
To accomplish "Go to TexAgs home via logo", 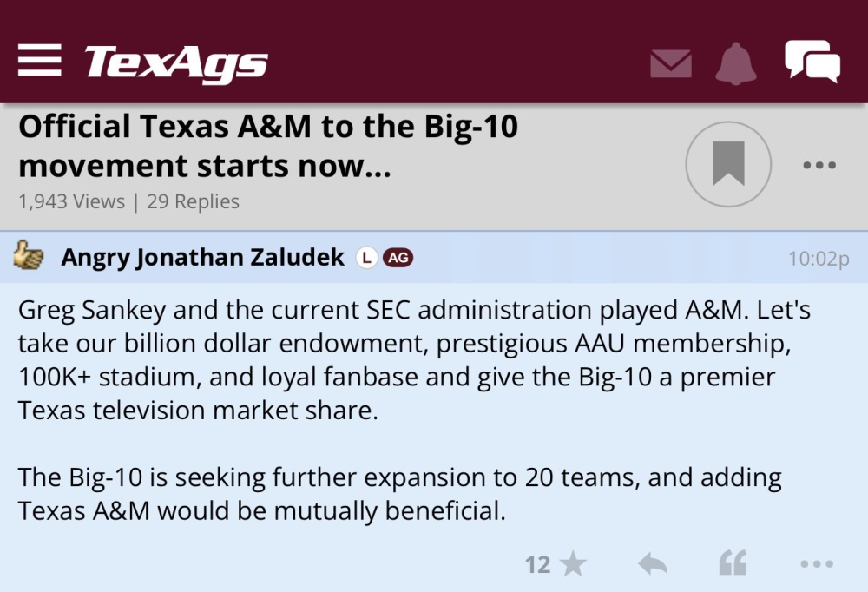I will (x=176, y=62).
